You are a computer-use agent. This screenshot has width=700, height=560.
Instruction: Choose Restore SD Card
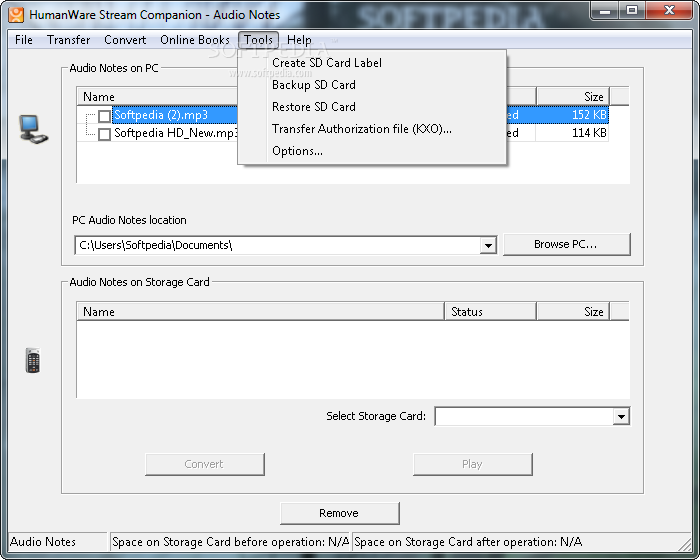tap(372, 107)
